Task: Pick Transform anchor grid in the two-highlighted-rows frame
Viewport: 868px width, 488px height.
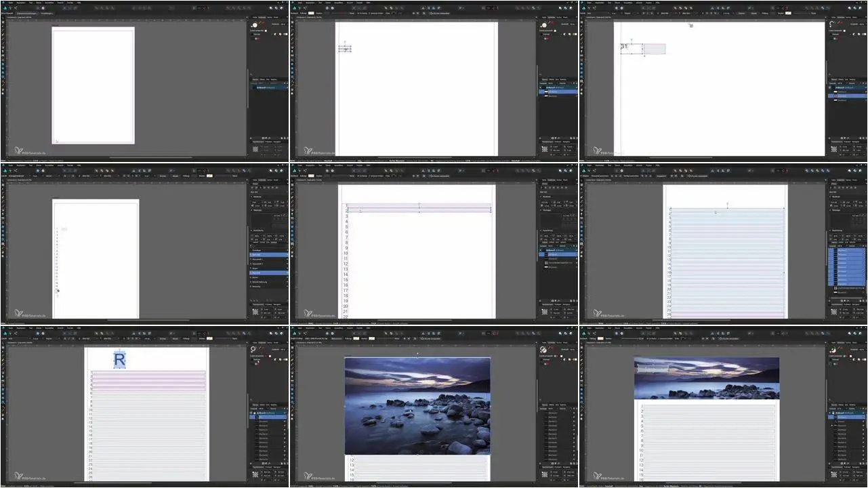Action: [x=545, y=311]
